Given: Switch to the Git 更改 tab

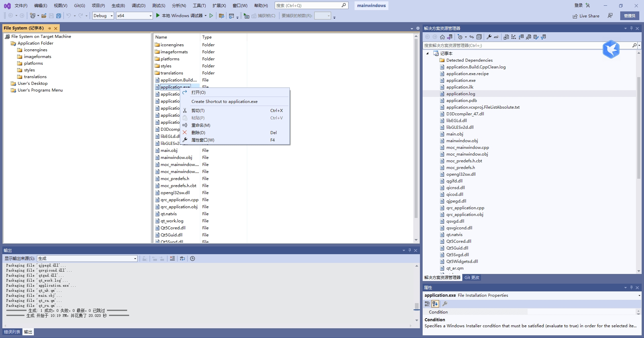Looking at the screenshot, I should (x=472, y=277).
